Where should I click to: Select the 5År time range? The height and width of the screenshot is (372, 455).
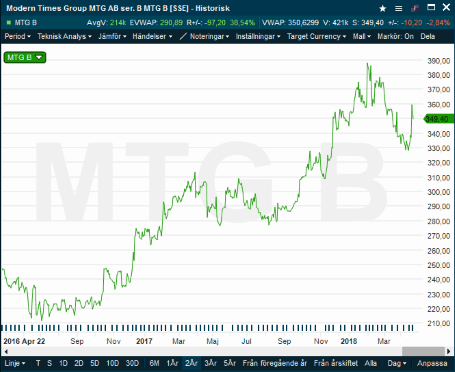click(230, 363)
